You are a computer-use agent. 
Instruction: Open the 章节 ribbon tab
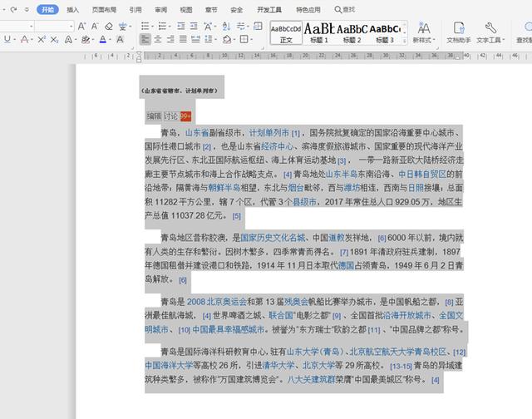pos(211,10)
